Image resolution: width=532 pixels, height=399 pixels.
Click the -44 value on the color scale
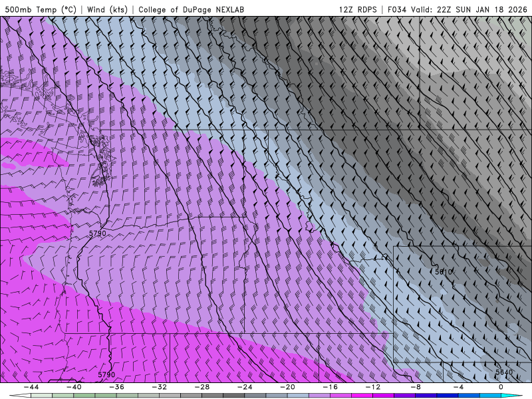pyautogui.click(x=31, y=387)
